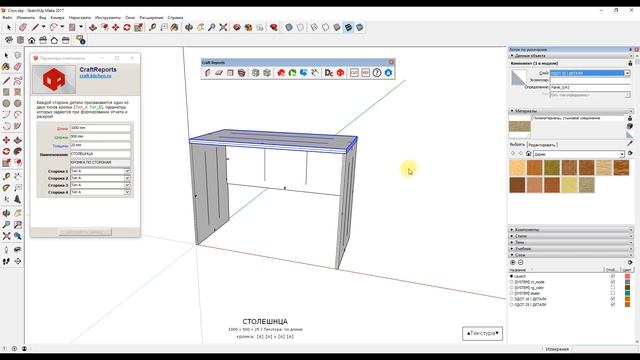This screenshot has width=640, height=360.
Task: Select Circle tool in left toolbar
Action: (6, 104)
